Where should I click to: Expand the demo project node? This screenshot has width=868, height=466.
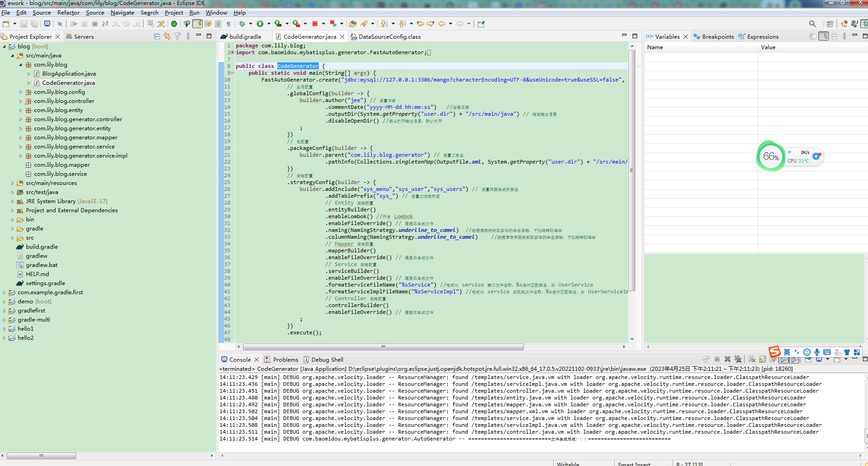pos(5,302)
